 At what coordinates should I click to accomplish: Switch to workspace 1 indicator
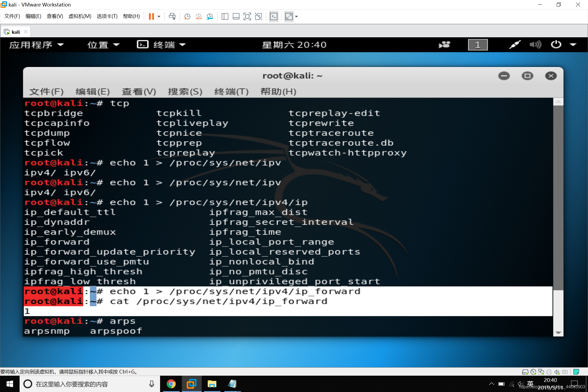point(478,45)
